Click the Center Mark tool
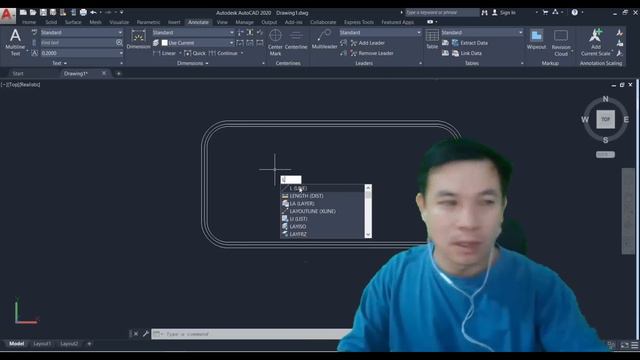640x360 pixels. 275,42
